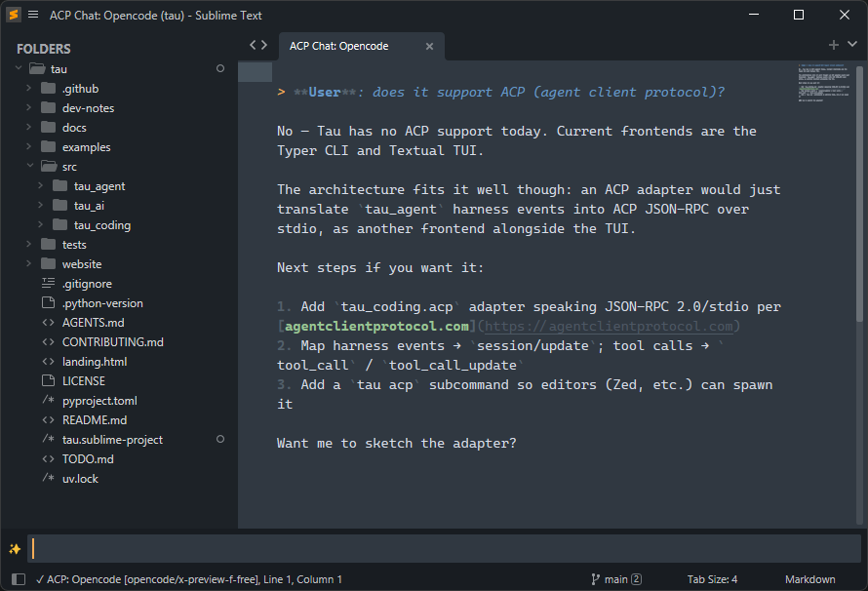868x591 pixels.
Task: Select the examples folder label
Action: tap(87, 147)
